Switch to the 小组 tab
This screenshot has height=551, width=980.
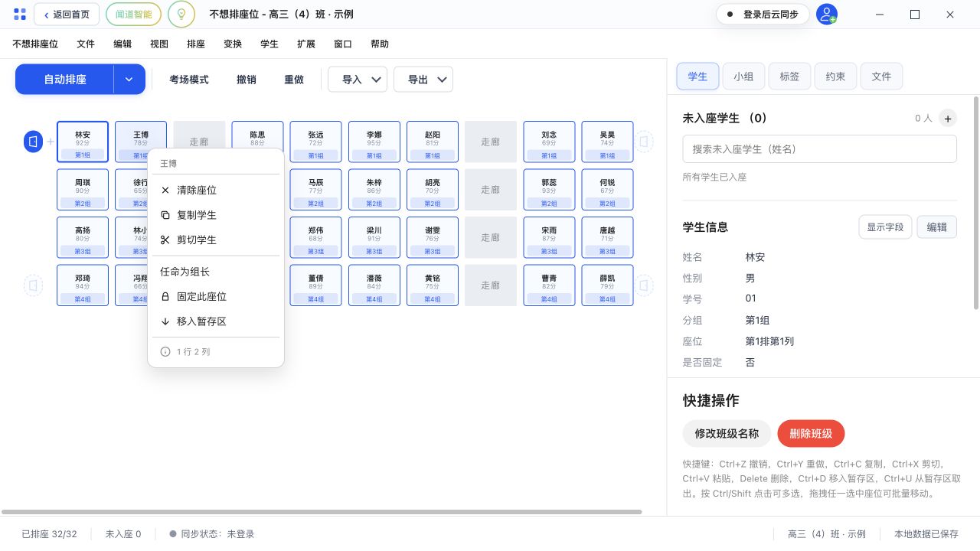tap(743, 77)
